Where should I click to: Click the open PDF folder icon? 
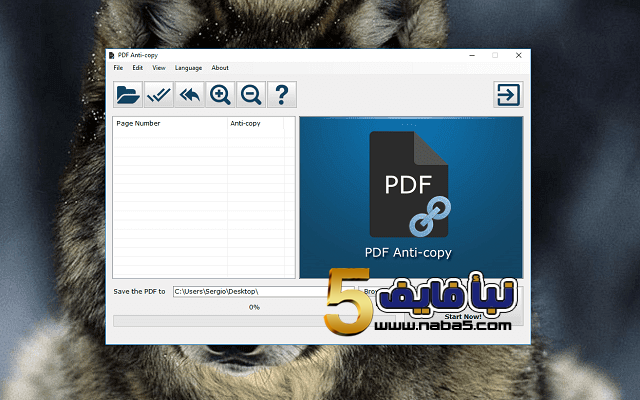pyautogui.click(x=127, y=95)
